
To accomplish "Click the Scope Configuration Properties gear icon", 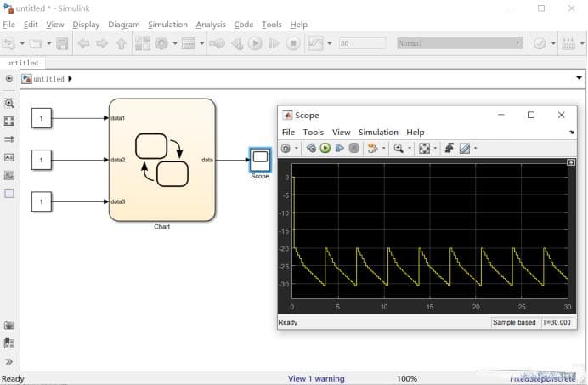I will click(x=286, y=149).
